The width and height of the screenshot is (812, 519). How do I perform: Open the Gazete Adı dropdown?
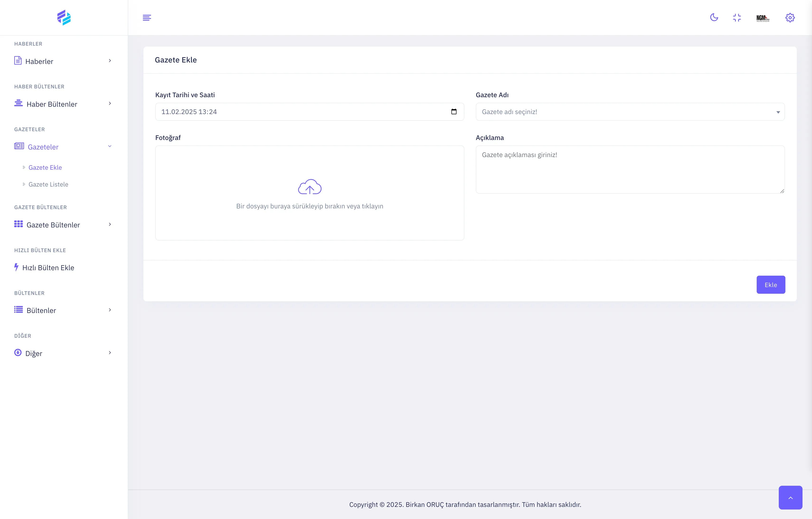click(x=630, y=112)
